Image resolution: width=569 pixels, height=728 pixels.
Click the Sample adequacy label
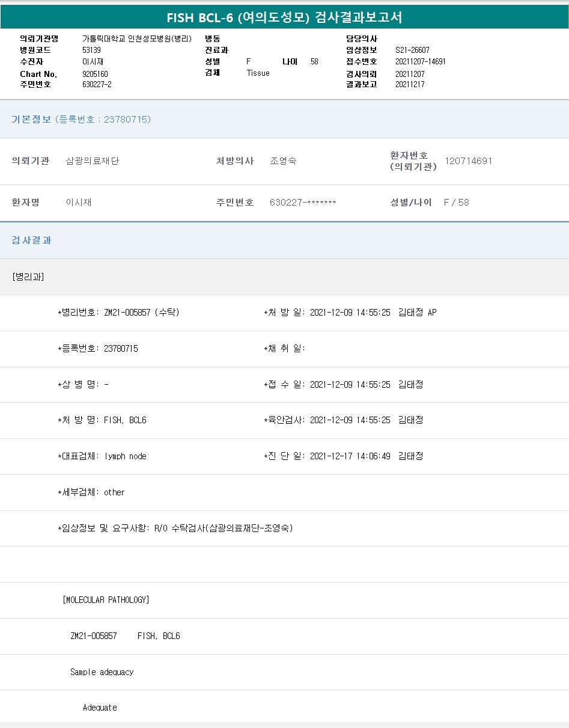tap(102, 672)
